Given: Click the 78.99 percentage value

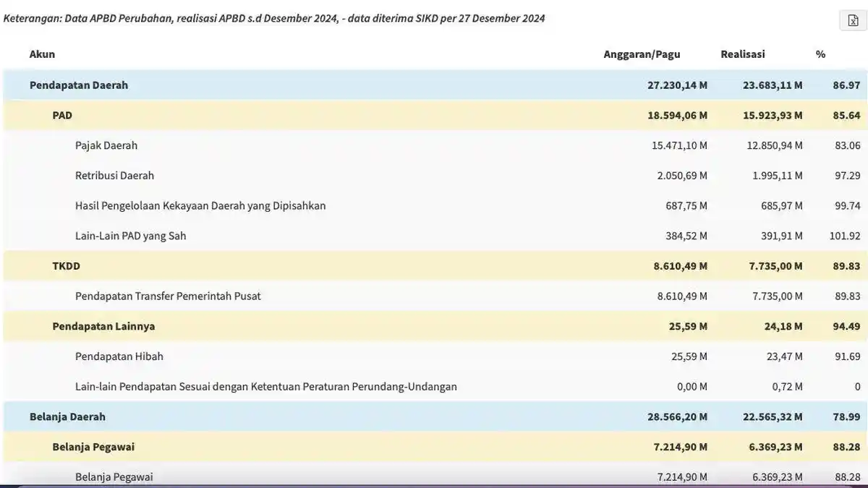Looking at the screenshot, I should pyautogui.click(x=846, y=416).
